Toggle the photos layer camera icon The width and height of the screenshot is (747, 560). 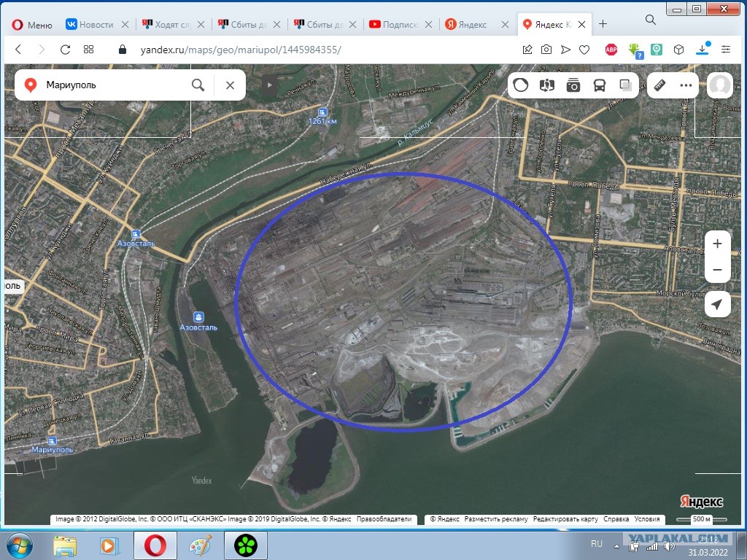573,85
